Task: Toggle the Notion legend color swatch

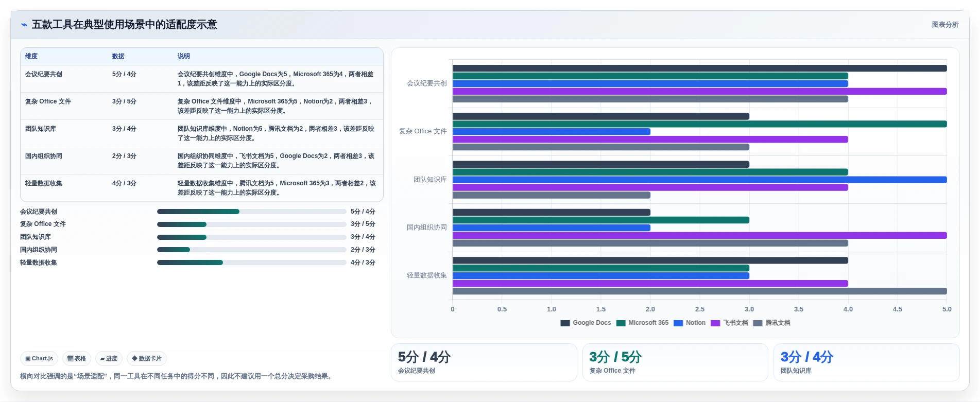Action: 678,323
